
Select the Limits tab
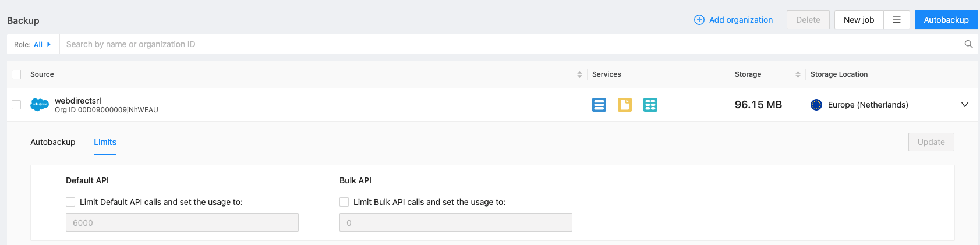coord(105,142)
